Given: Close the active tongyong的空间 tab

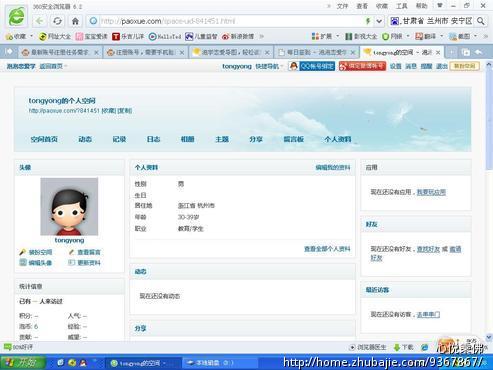Looking at the screenshot, I should (438, 53).
